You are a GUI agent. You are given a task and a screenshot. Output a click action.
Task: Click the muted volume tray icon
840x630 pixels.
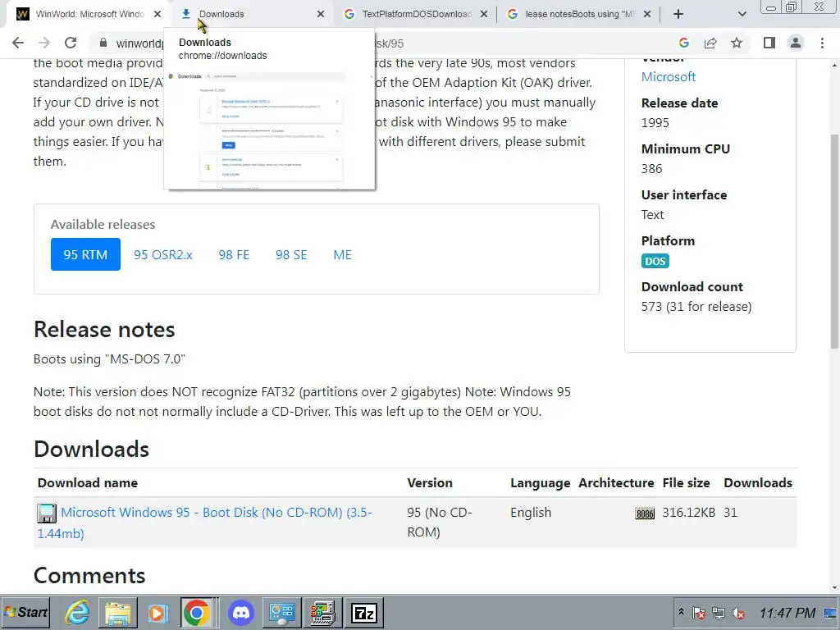pos(738,612)
